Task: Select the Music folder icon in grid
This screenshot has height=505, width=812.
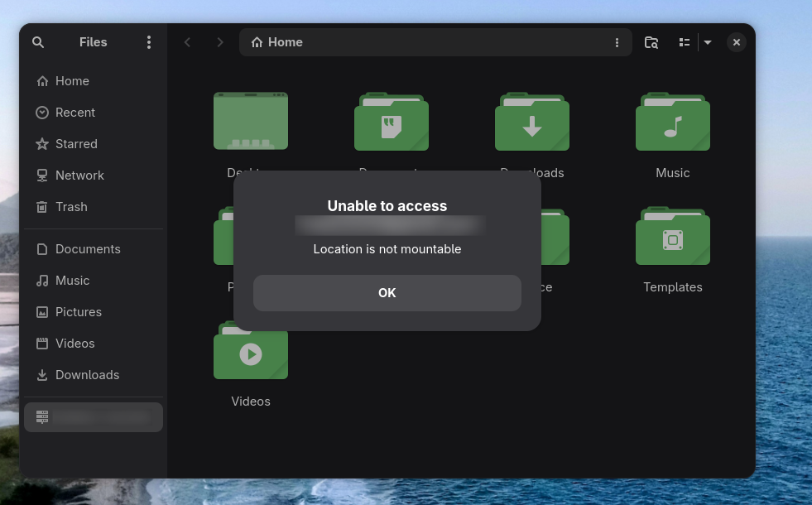Action: [x=673, y=121]
